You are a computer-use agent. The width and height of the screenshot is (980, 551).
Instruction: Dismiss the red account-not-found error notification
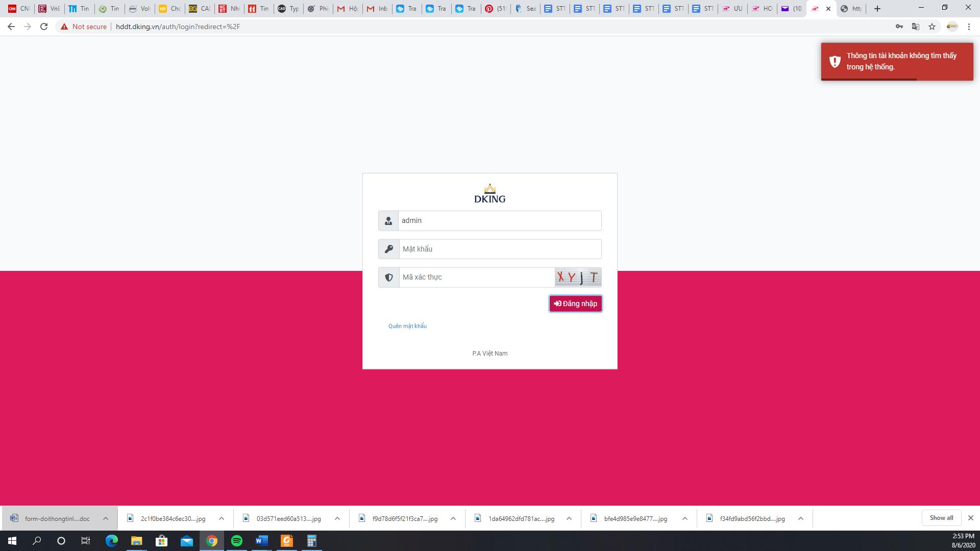point(897,62)
